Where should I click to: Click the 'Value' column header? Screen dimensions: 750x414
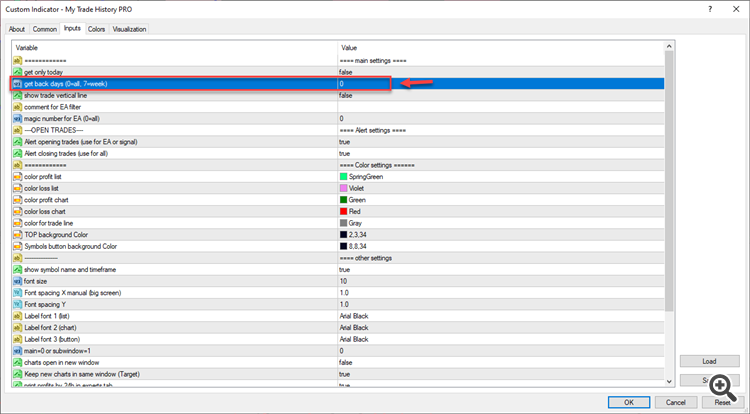349,48
